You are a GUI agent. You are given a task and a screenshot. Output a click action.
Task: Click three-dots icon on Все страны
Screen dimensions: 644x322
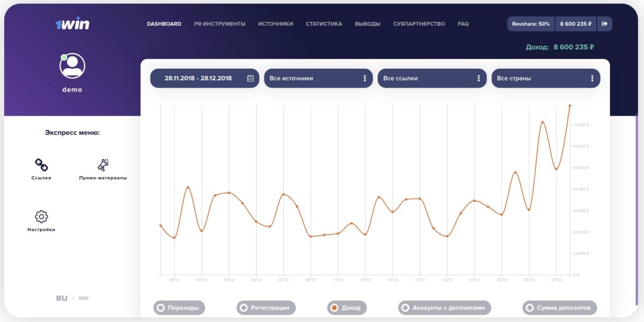(592, 78)
